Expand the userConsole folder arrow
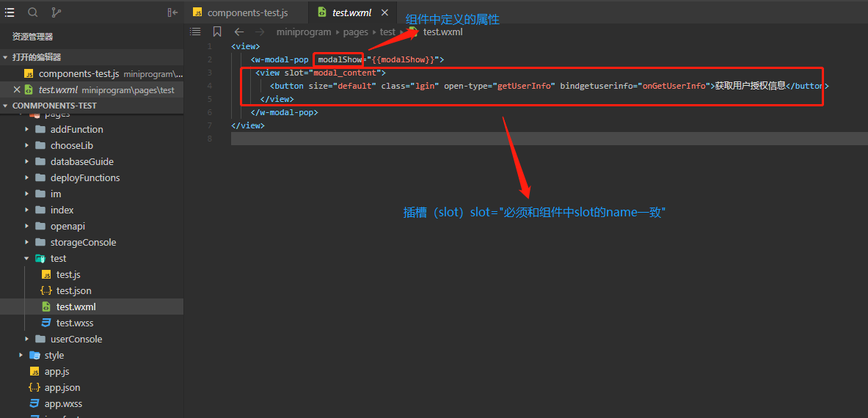This screenshot has width=868, height=418. tap(26, 339)
